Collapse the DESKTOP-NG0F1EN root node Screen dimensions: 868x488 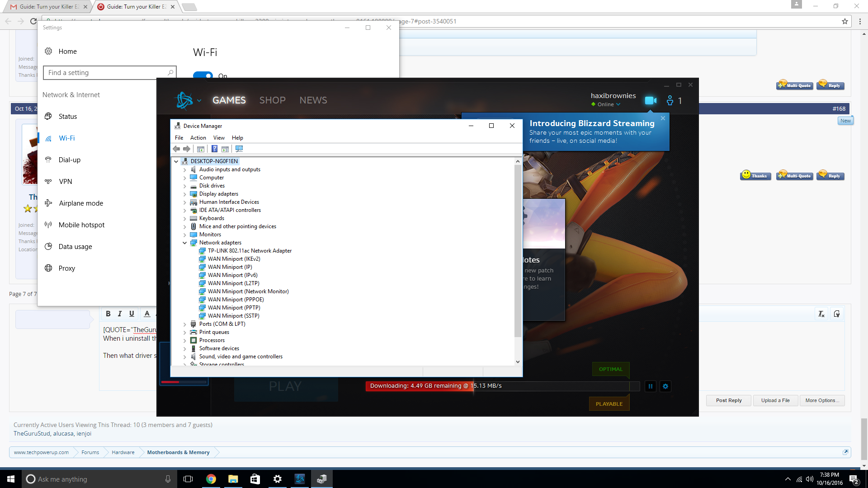click(x=175, y=161)
